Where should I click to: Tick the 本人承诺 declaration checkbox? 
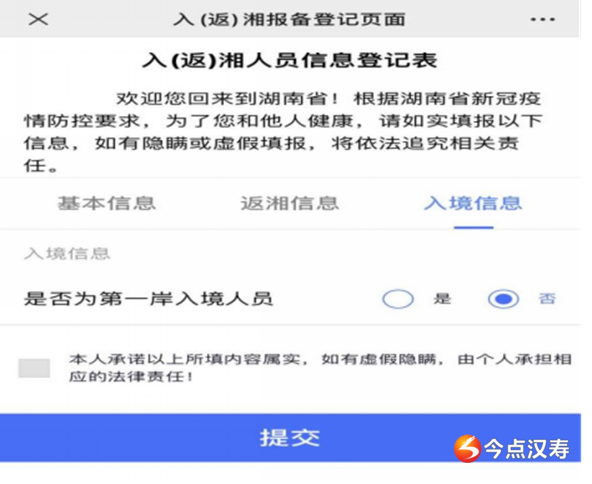point(34,368)
